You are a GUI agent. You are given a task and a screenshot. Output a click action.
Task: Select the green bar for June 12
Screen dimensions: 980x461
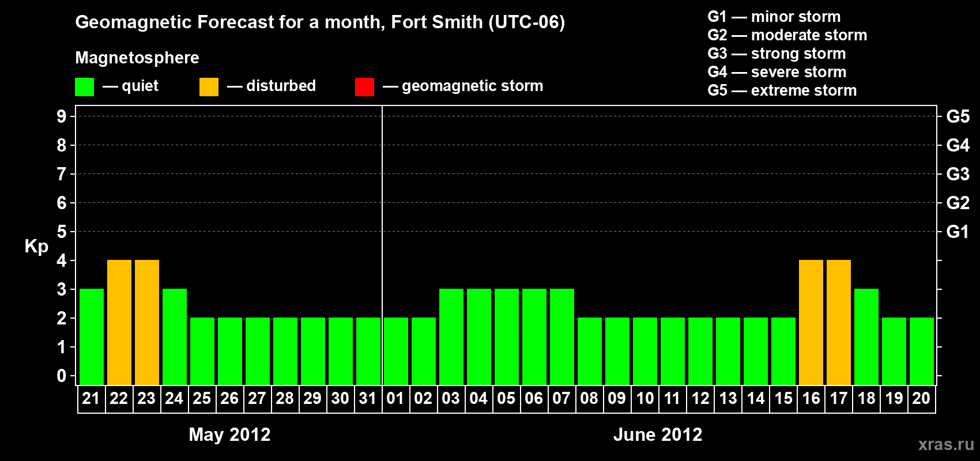tap(700, 351)
